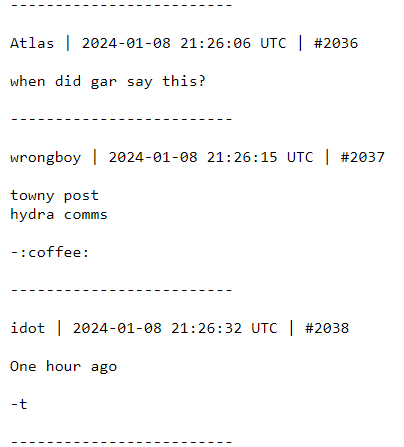The width and height of the screenshot is (404, 447).
Task: Click the timestamp 2024-01-08 21:26:06 UTC
Action: tap(184, 43)
